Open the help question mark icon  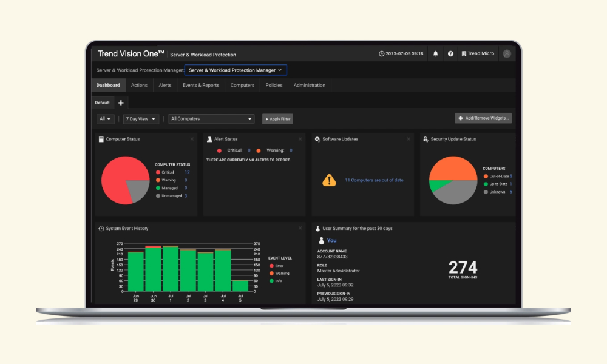(450, 54)
